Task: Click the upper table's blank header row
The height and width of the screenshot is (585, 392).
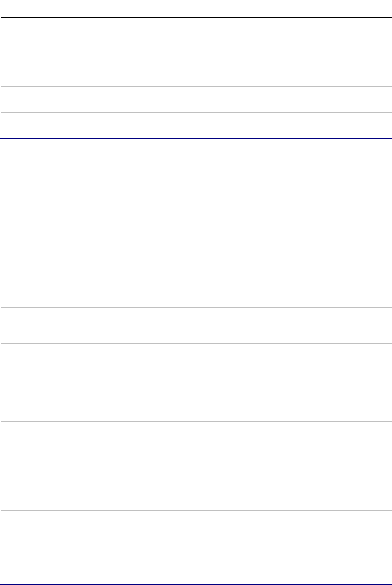Action: 196,8
